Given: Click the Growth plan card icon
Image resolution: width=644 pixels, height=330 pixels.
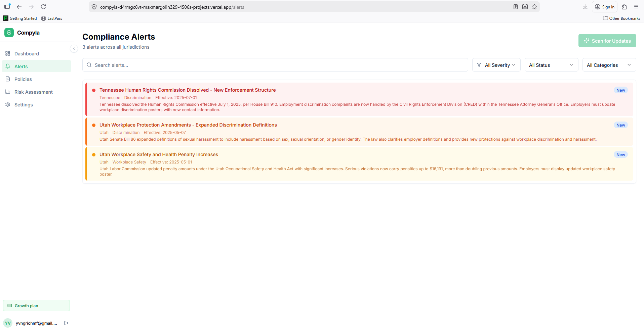Looking at the screenshot, I should coord(10,305).
